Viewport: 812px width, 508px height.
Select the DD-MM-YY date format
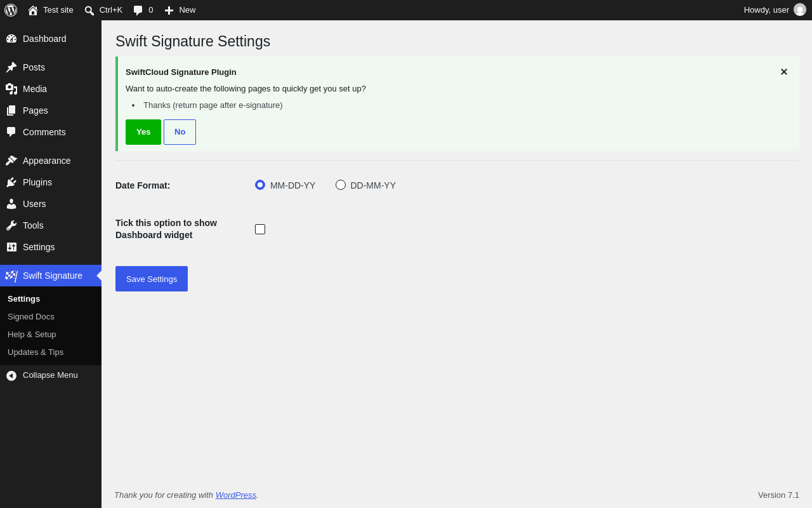coord(341,185)
